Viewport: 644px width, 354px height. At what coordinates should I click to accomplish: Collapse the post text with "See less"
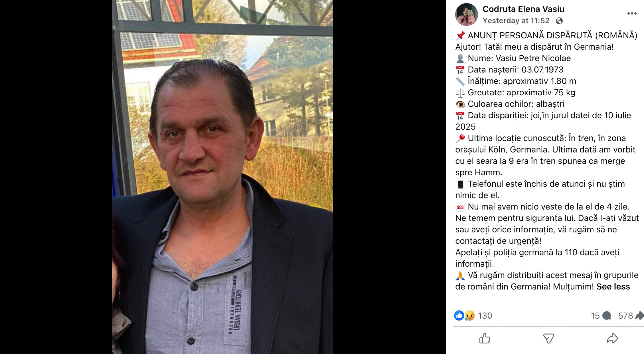coord(613,287)
